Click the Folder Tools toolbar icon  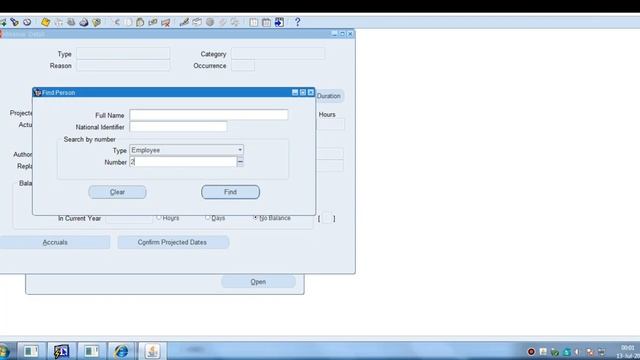point(235,22)
